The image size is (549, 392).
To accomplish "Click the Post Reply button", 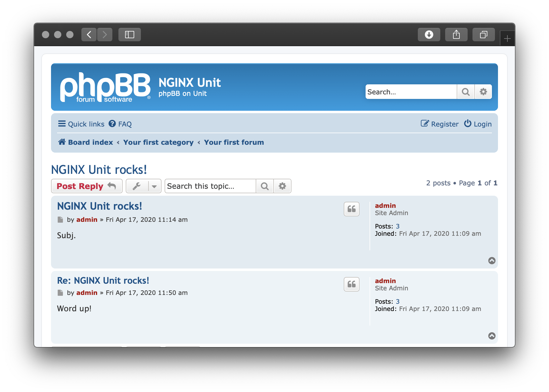I will [x=87, y=186].
